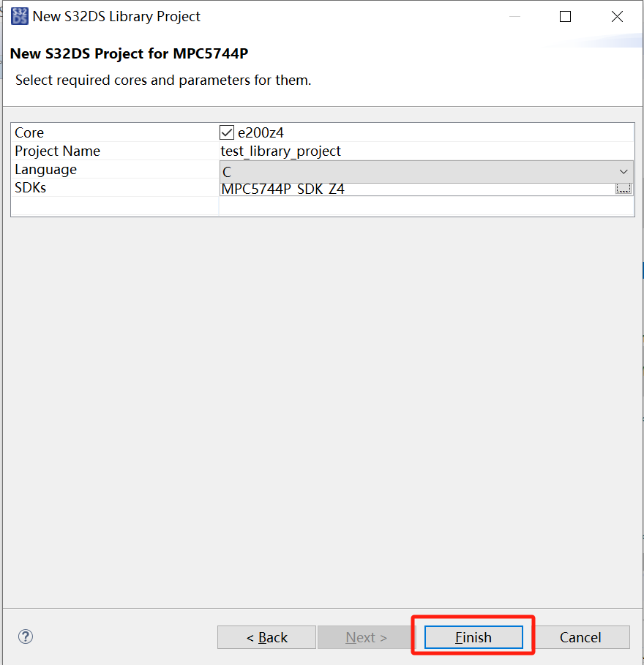Select the SDKs row label

(x=30, y=187)
